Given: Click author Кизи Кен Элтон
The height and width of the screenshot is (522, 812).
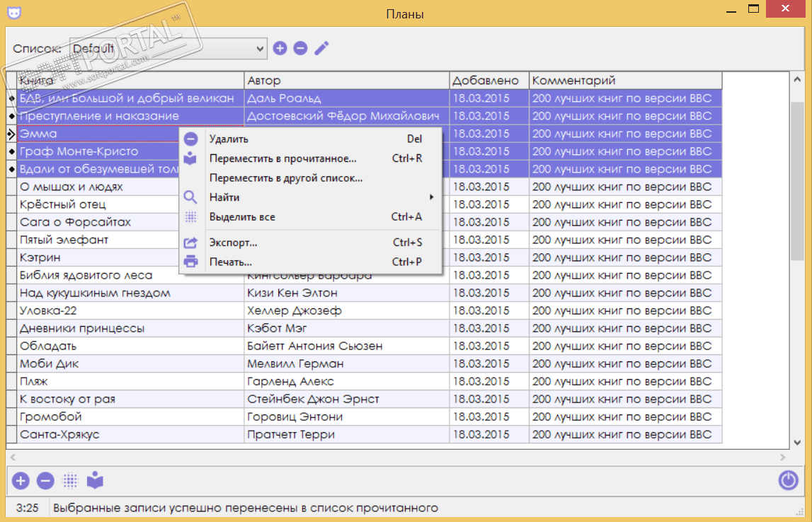Looking at the screenshot, I should point(346,293).
